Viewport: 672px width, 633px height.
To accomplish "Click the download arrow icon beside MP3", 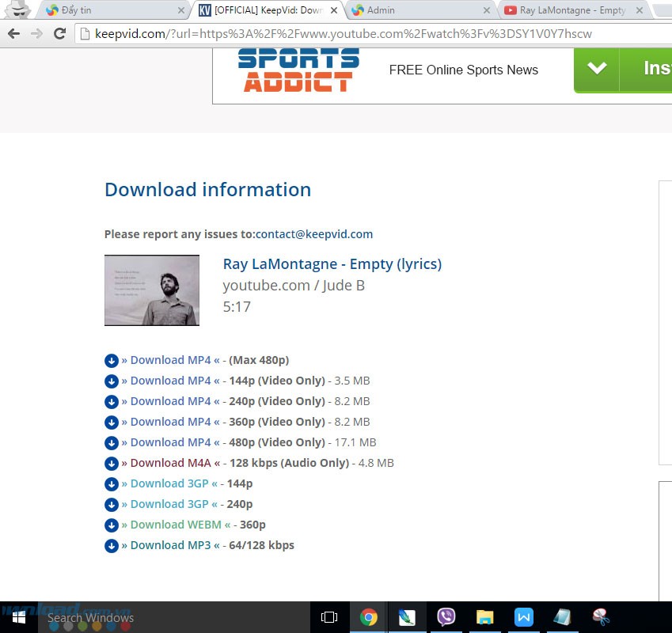I will (112, 545).
